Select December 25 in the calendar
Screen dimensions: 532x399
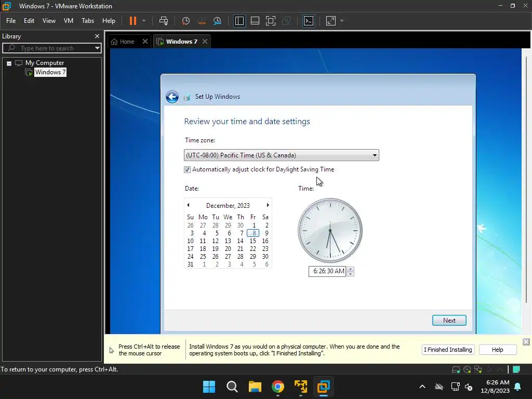coord(203,257)
